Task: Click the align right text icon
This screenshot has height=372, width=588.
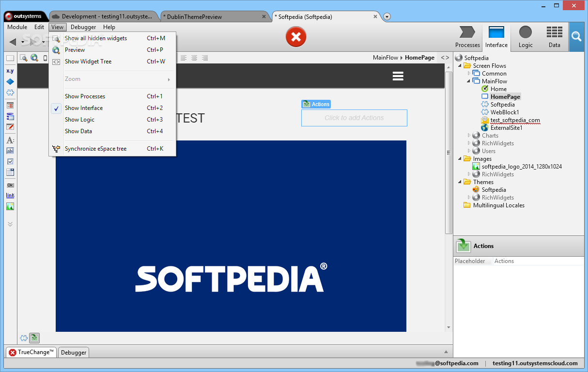Action: click(205, 58)
